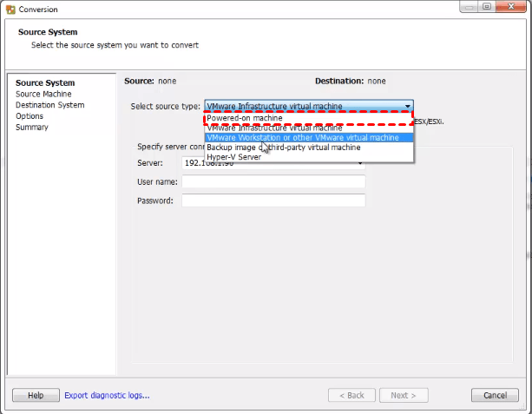Focus the Password input field
Screen dimensions: 532x414
point(273,200)
